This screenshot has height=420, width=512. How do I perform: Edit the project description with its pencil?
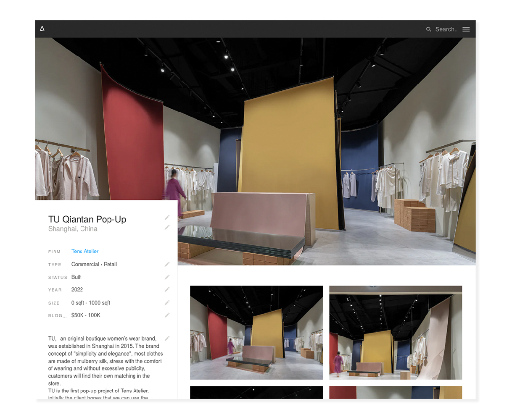[x=167, y=339]
